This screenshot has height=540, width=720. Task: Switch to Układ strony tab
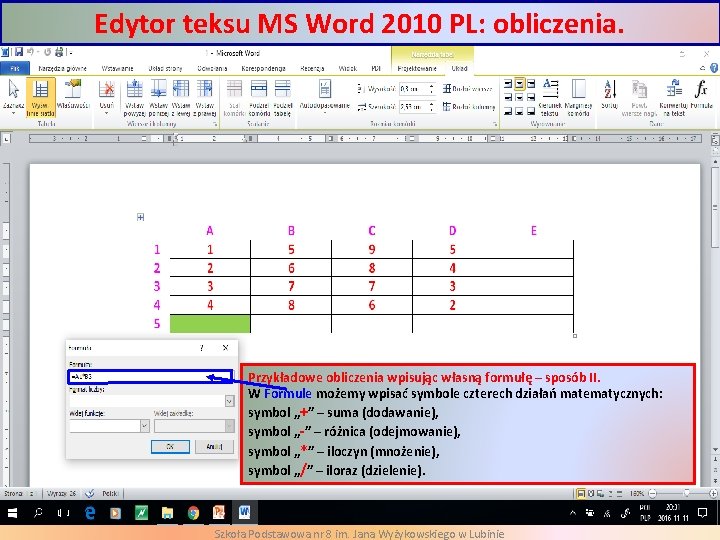pos(165,68)
